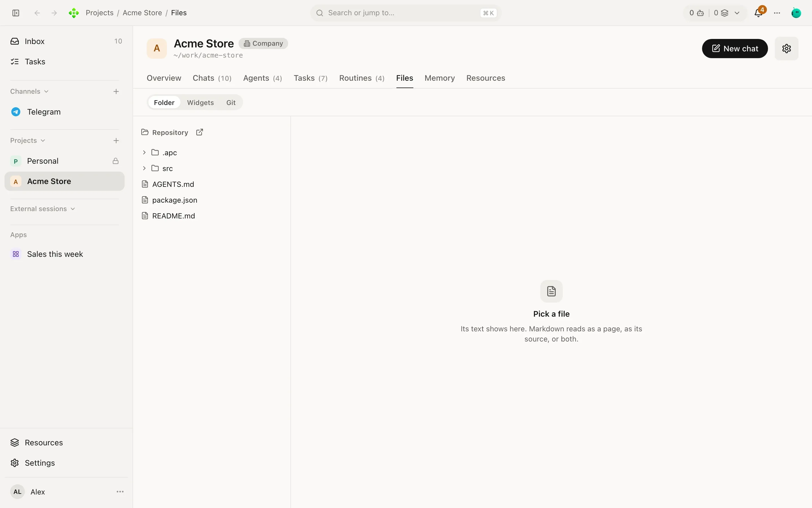Add a new channel with plus
The height and width of the screenshot is (508, 812).
(116, 91)
